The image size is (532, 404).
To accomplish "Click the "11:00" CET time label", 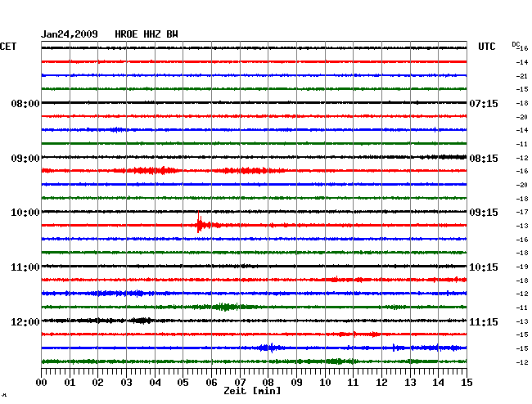I will (25, 267).
